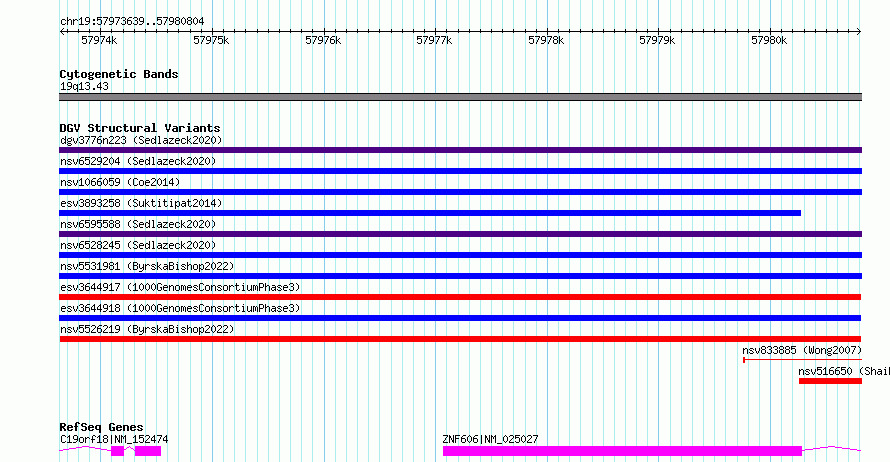Click the thin red nsv833885 variant line
890x462 pixels.
(802, 360)
